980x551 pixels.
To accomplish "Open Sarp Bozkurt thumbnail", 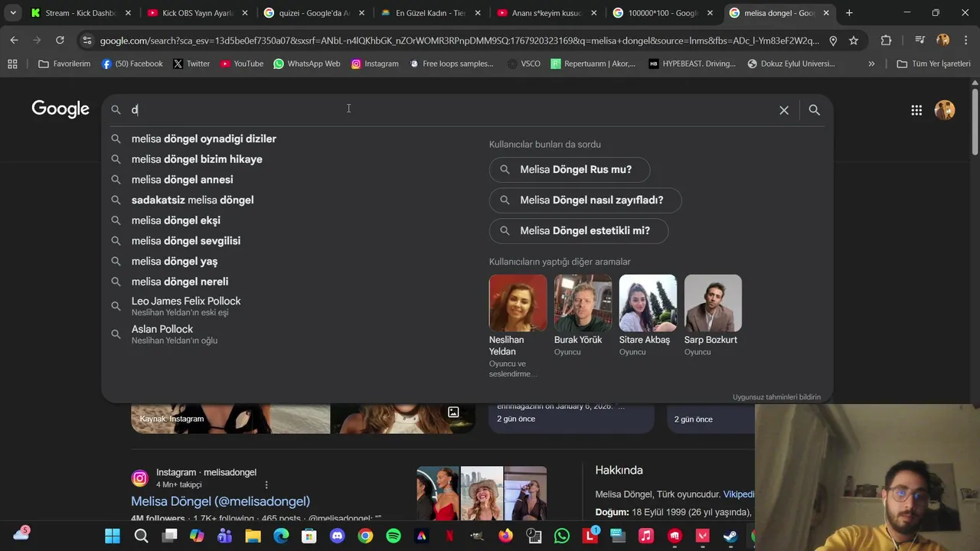I will (713, 303).
